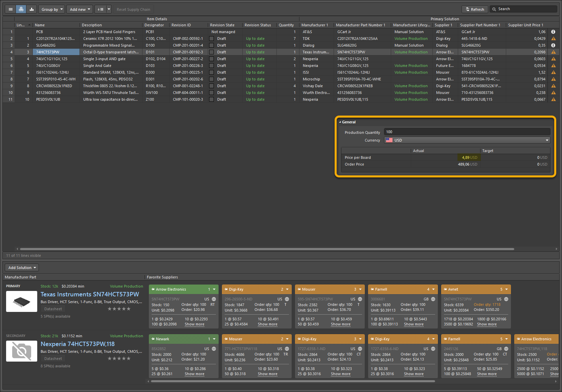This screenshot has height=392, width=562.
Task: Click Show more on primary Digi-Key card
Action: (x=267, y=324)
